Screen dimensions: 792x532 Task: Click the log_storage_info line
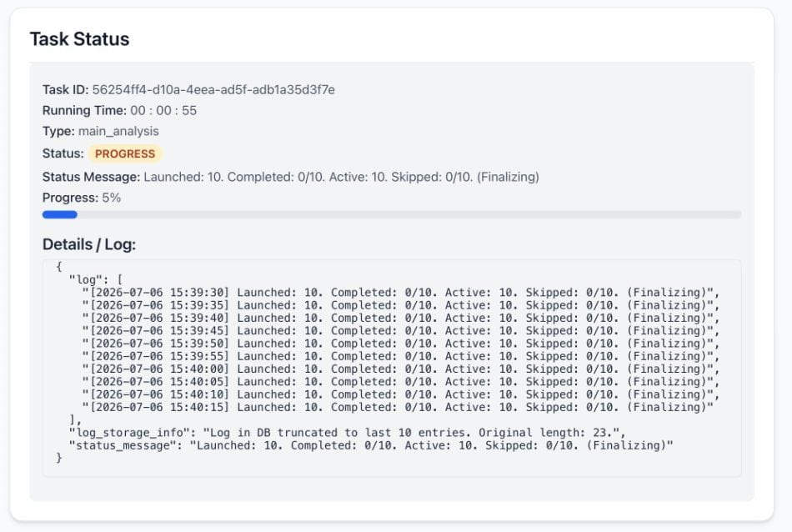click(347, 433)
